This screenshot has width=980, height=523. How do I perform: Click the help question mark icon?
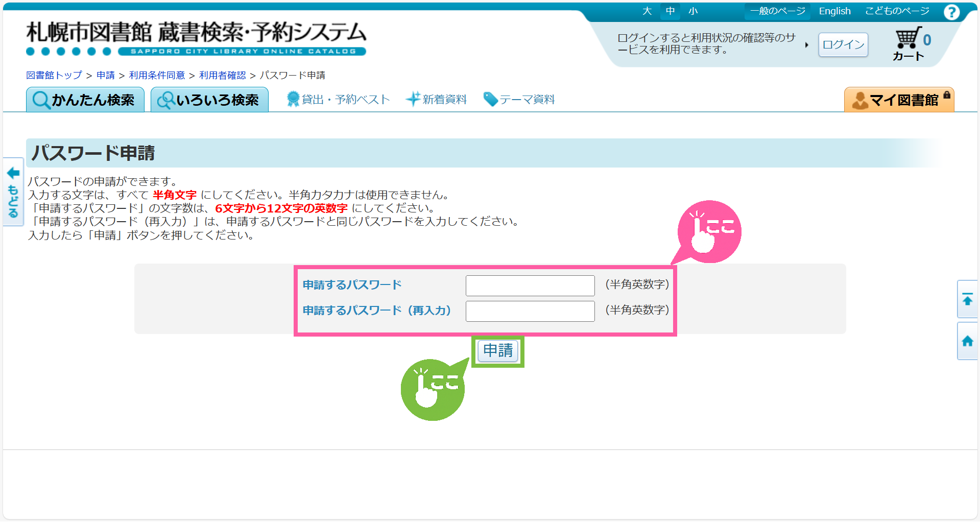tap(951, 12)
